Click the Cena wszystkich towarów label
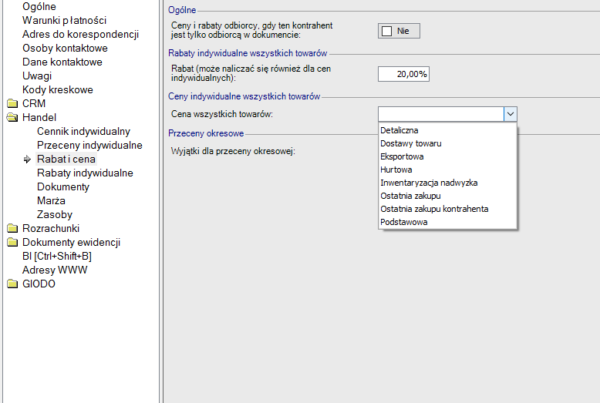 [x=222, y=114]
